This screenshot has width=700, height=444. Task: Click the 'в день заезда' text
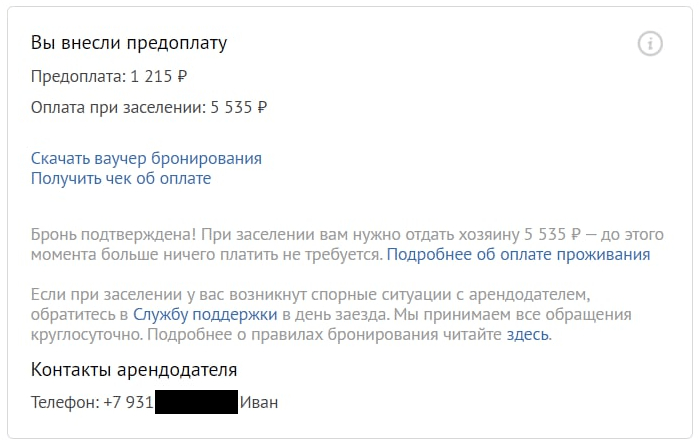330,314
